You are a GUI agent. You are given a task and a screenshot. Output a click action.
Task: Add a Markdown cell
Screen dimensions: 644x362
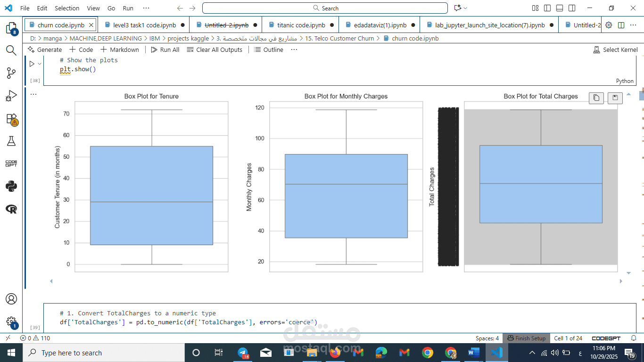[119, 49]
